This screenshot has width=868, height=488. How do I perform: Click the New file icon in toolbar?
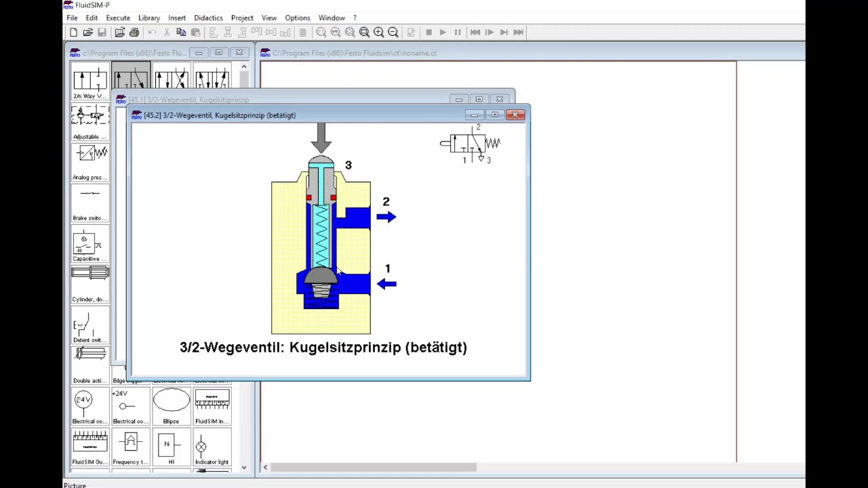pyautogui.click(x=73, y=33)
